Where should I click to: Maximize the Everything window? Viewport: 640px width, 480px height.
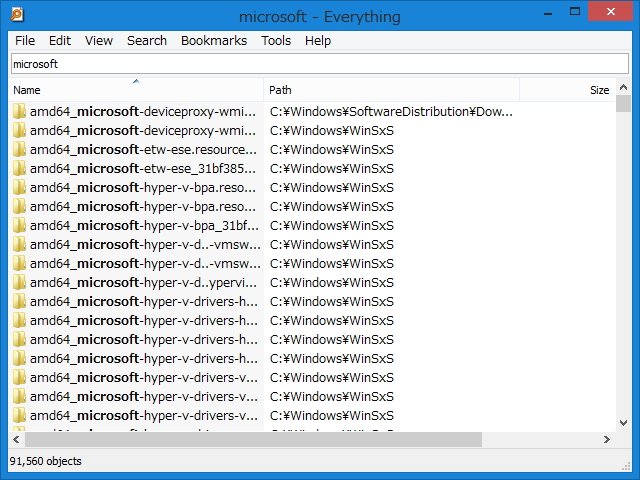pyautogui.click(x=575, y=11)
